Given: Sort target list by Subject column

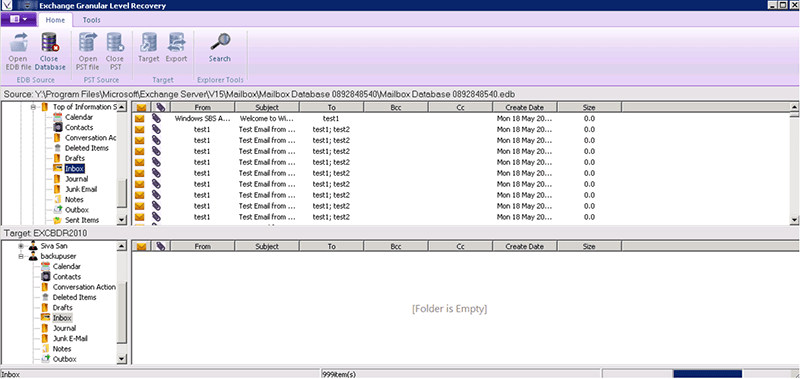Looking at the screenshot, I should coord(267,246).
